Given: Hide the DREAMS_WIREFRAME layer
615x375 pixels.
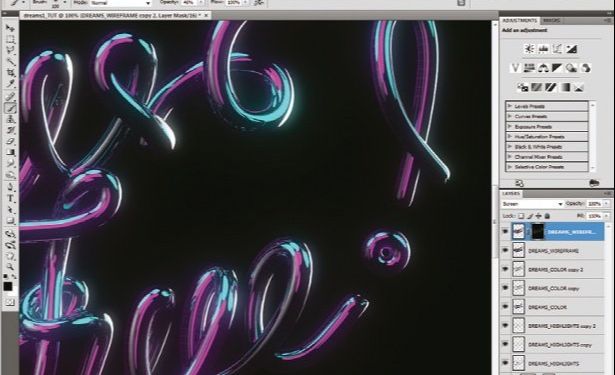Looking at the screenshot, I should (505, 251).
